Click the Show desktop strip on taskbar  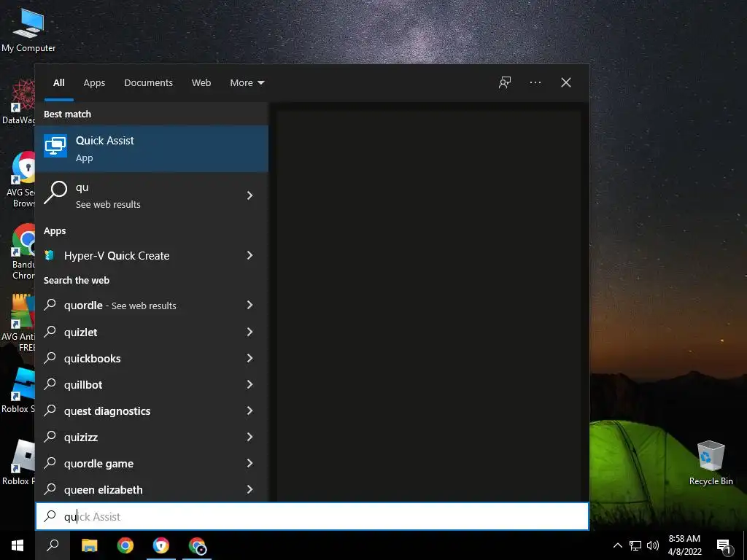745,545
